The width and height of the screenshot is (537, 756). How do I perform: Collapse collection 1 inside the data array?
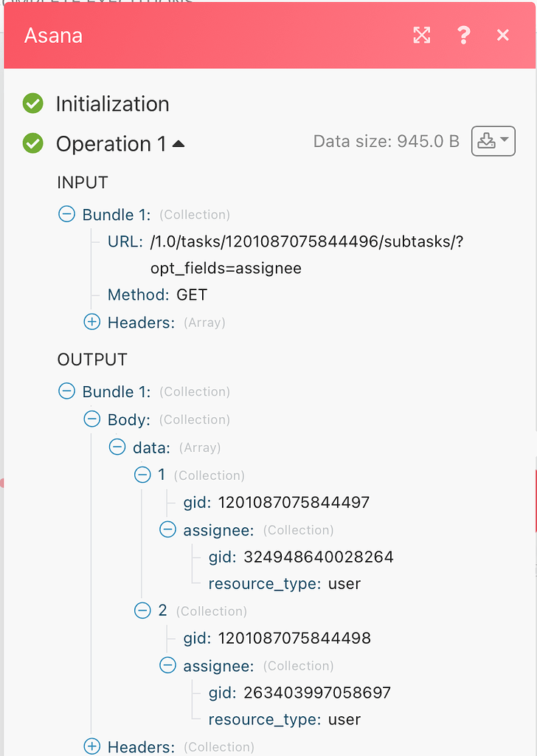pos(142,475)
